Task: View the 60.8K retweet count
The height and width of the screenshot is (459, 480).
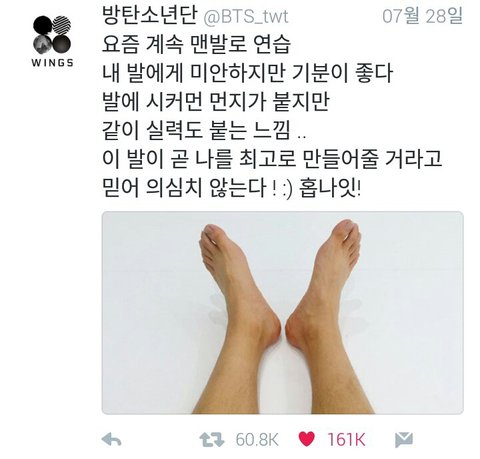Action: pyautogui.click(x=257, y=440)
